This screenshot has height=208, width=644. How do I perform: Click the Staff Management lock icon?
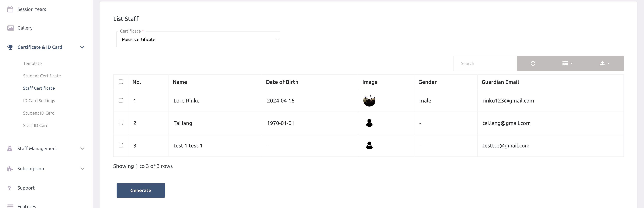(x=10, y=148)
